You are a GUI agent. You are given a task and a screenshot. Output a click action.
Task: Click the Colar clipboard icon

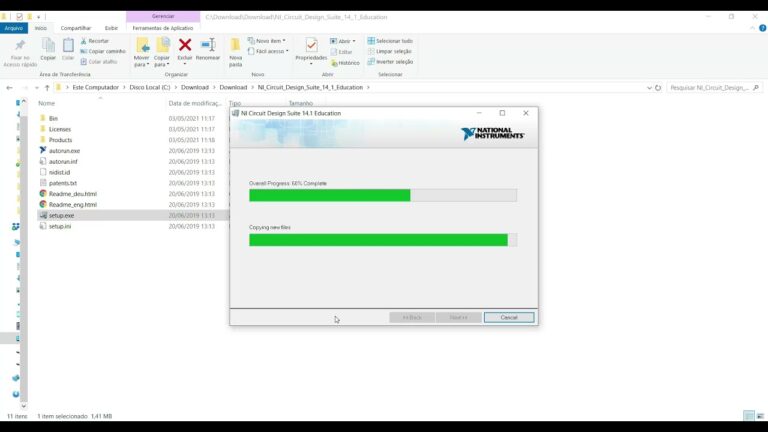pyautogui.click(x=68, y=46)
